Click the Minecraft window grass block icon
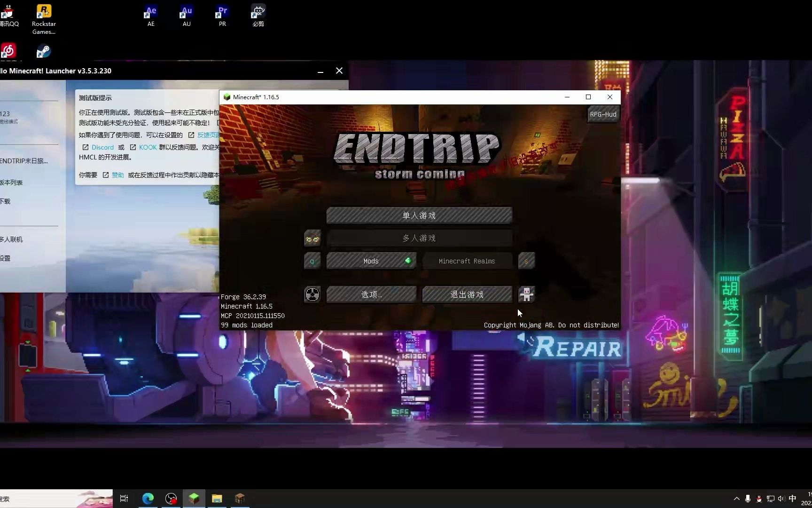The width and height of the screenshot is (812, 508). click(227, 97)
